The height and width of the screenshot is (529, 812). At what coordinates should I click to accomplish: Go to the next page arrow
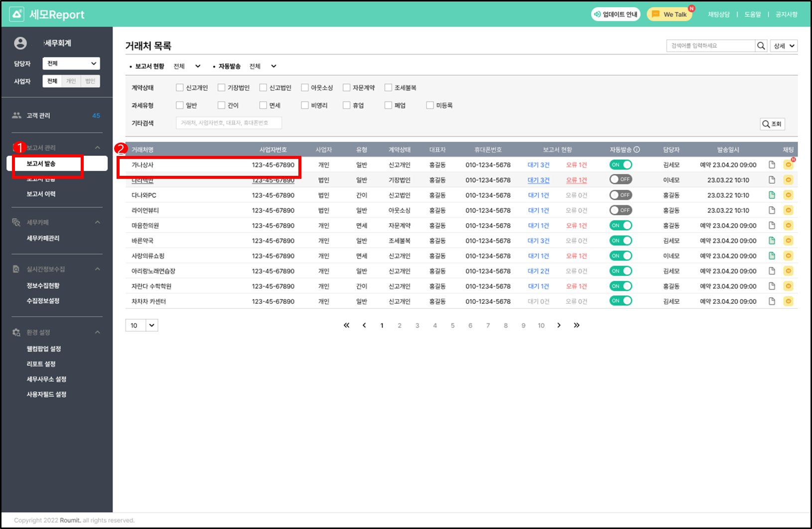tap(559, 325)
